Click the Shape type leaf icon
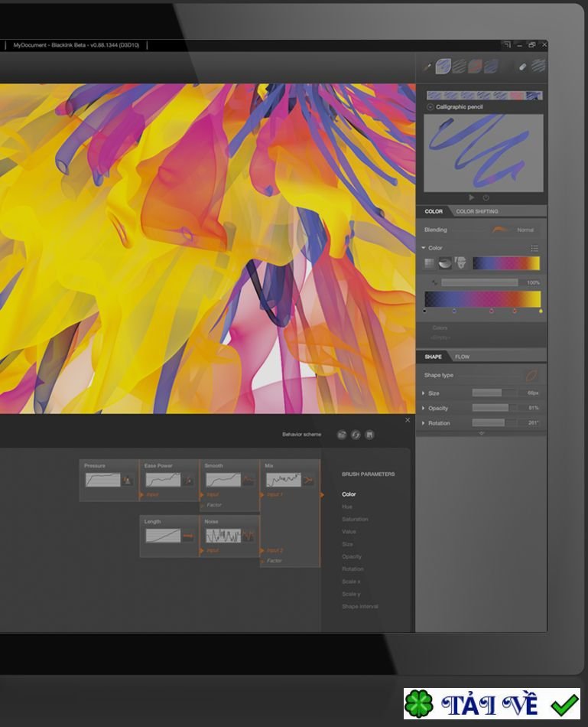Screen dimensions: 588x727 tap(531, 376)
